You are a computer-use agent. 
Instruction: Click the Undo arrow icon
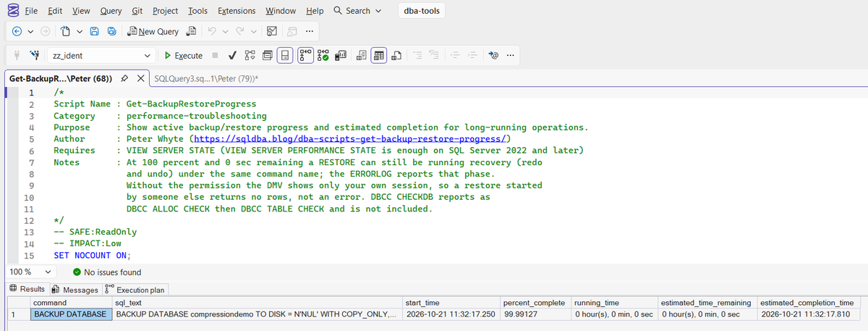(212, 31)
